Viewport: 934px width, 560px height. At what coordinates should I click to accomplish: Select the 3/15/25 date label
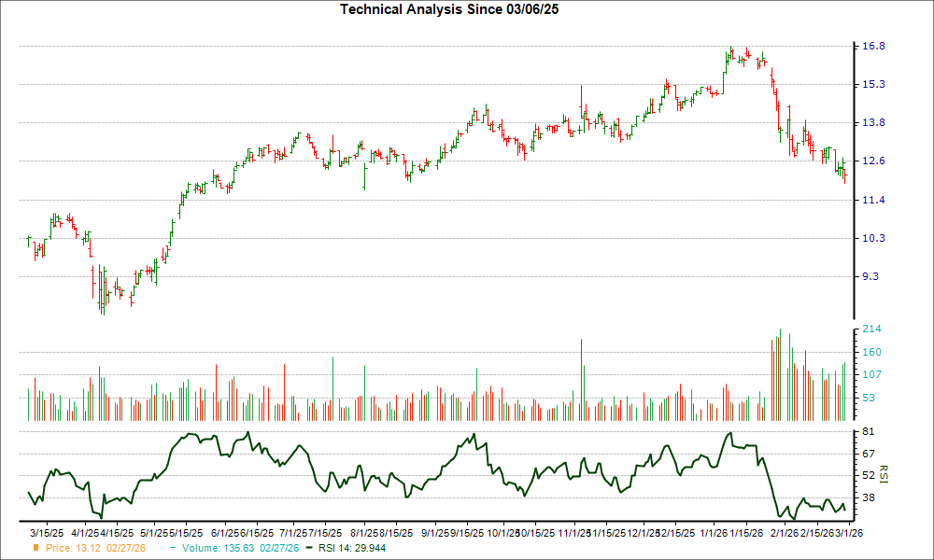coord(45,529)
